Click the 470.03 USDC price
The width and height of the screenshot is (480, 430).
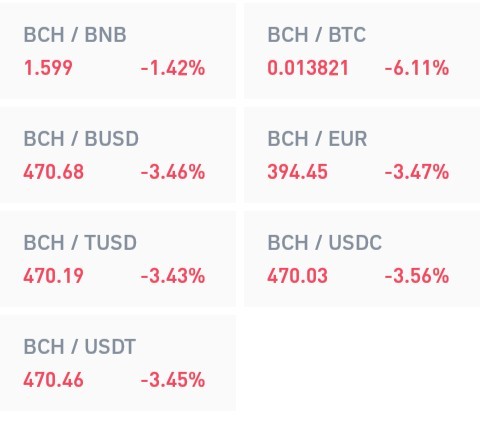297,276
